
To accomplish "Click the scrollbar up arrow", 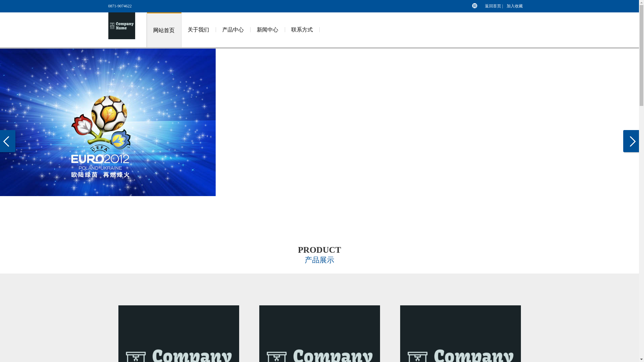I will (x=641, y=2).
